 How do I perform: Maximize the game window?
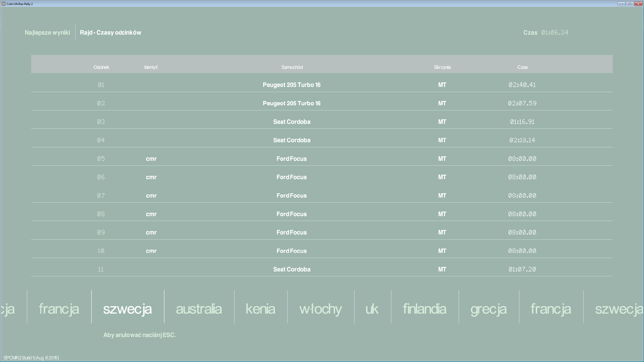630,4
